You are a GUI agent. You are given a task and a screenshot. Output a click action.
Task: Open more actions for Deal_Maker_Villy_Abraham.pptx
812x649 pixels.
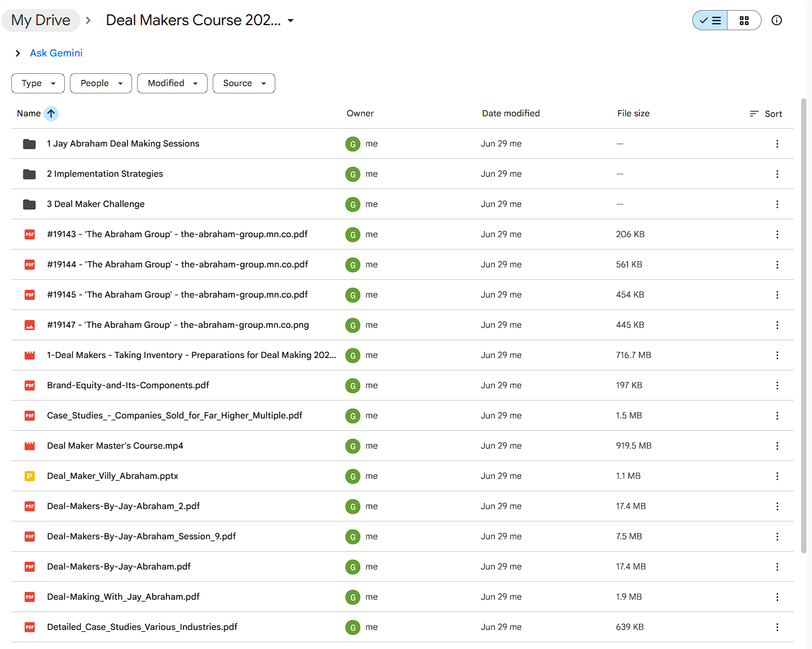point(777,476)
